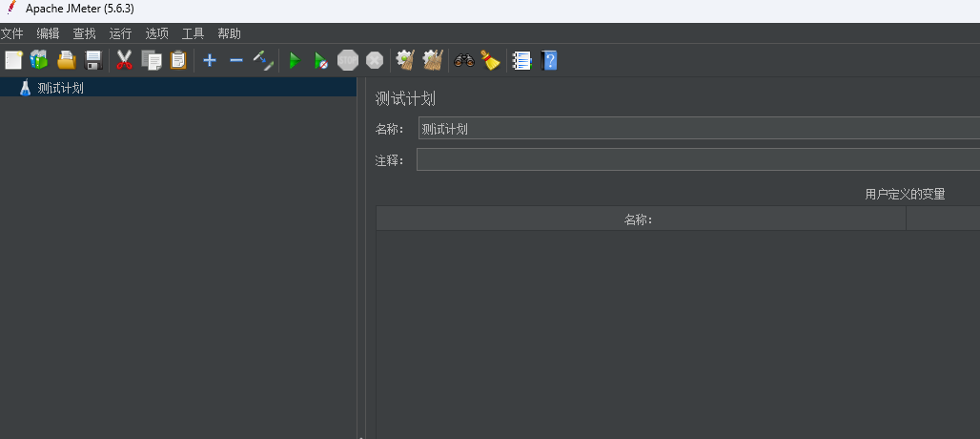Click the Shutdown round X icon
Image resolution: width=980 pixels, height=439 pixels.
(x=375, y=61)
